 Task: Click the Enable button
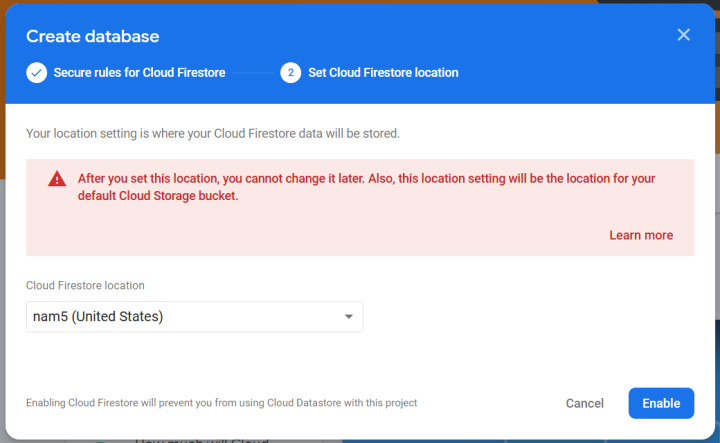point(661,403)
